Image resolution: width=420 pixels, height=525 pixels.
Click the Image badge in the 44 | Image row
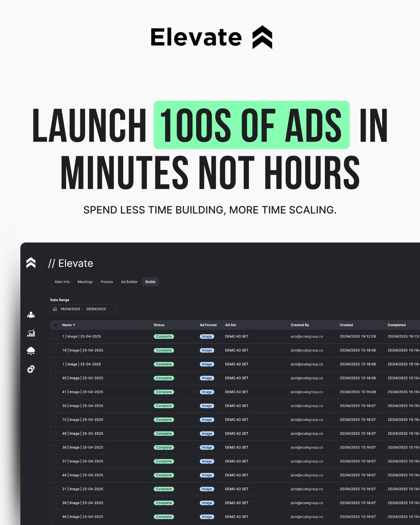point(207,475)
